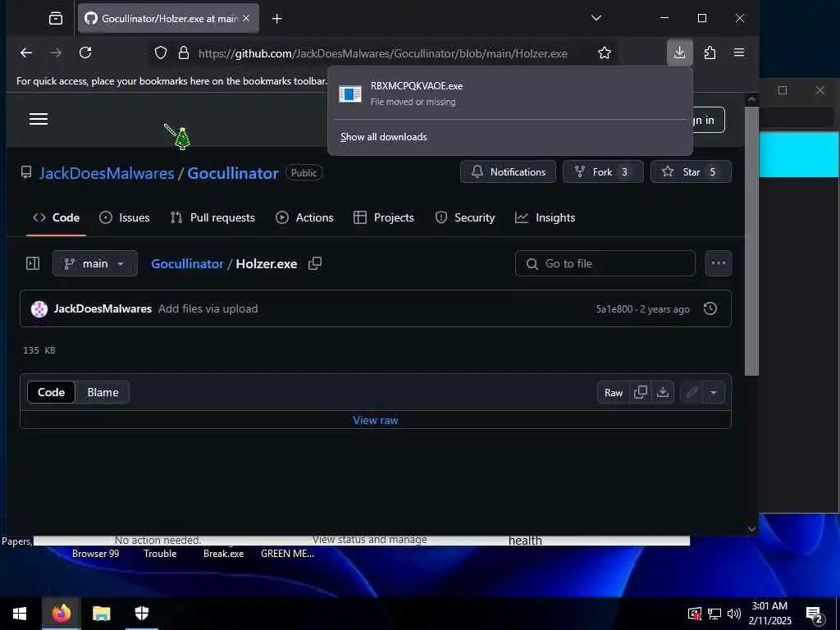This screenshot has width=840, height=630.
Task: Copy the Holzer.exe file path
Action: coord(315,263)
